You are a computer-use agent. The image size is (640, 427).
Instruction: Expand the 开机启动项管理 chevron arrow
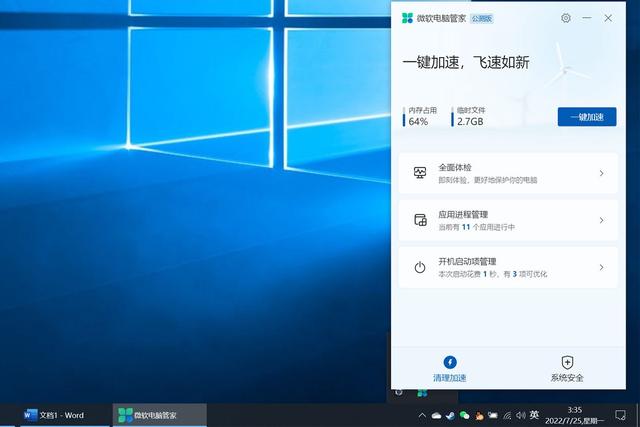pos(602,267)
